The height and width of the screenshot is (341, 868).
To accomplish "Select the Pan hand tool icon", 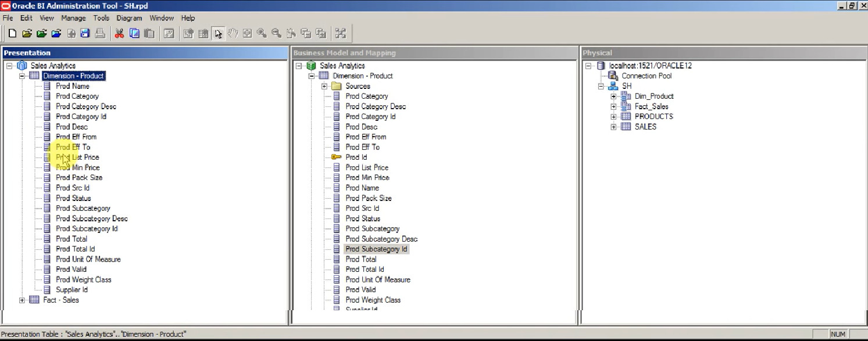I will click(x=233, y=33).
